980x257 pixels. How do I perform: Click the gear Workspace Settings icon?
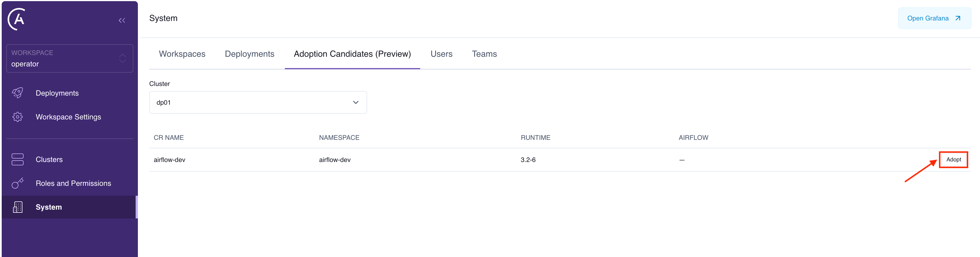tap(18, 117)
